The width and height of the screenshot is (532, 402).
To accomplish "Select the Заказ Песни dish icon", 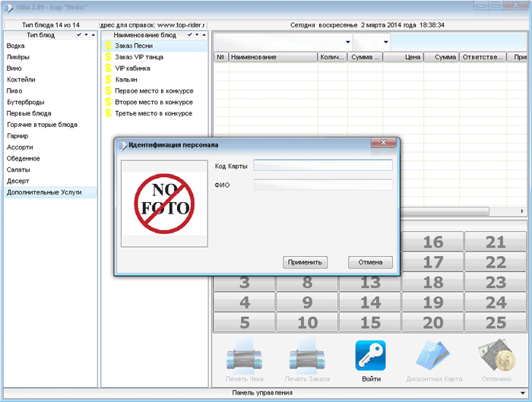I will pos(108,46).
